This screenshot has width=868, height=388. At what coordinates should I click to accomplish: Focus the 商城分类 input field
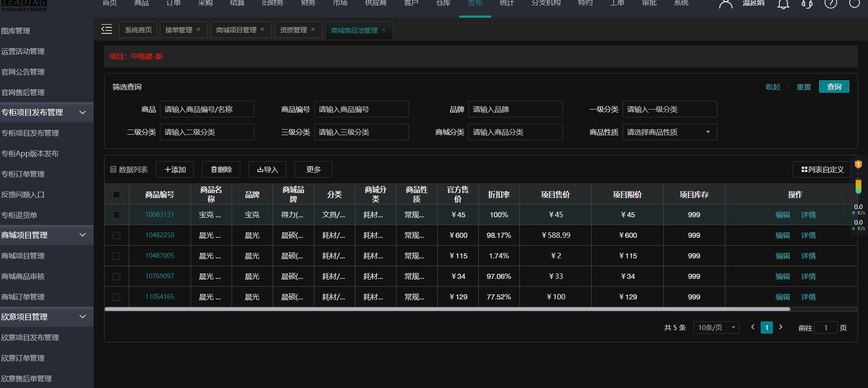tap(515, 132)
